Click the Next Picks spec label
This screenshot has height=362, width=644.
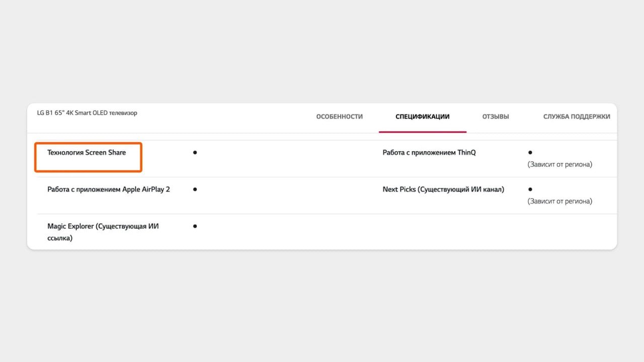(443, 190)
